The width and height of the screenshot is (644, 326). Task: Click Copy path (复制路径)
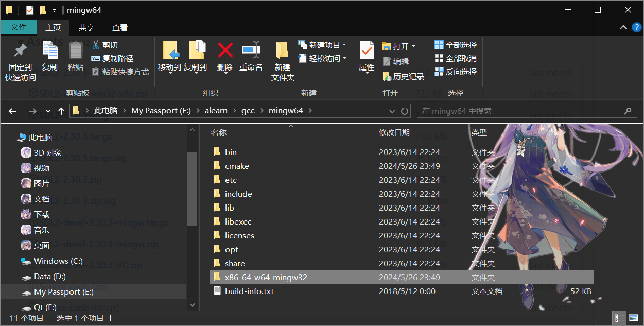tap(112, 58)
